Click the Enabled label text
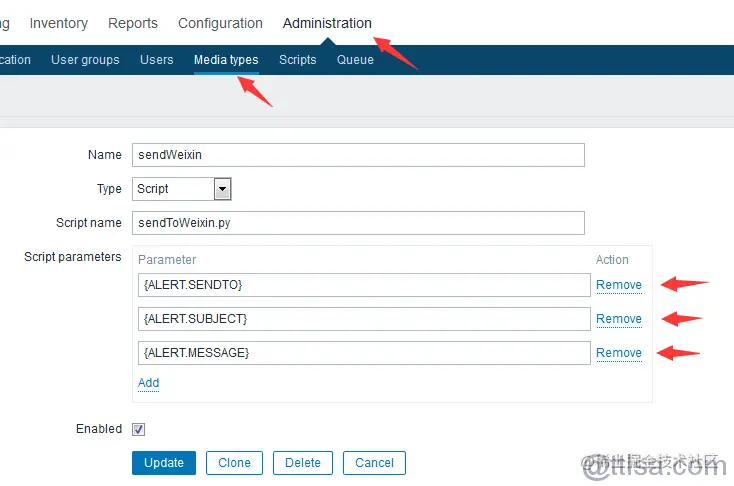The image size is (734, 486). click(x=99, y=429)
